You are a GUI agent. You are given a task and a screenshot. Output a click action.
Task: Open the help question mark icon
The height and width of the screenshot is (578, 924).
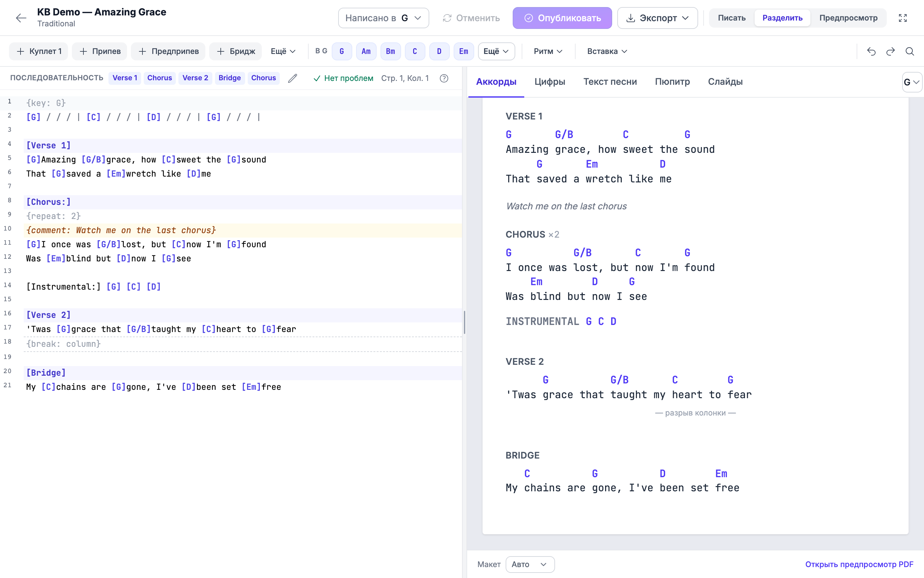click(444, 78)
